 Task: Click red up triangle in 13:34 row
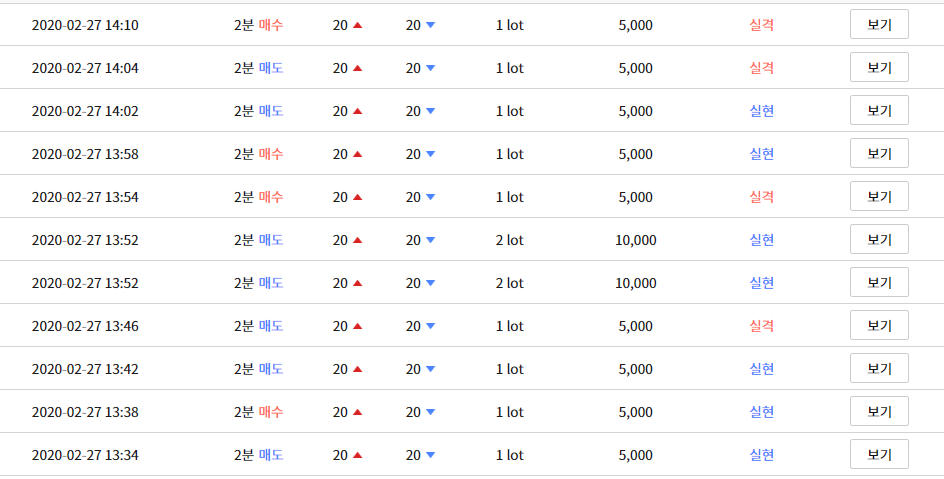(x=358, y=455)
